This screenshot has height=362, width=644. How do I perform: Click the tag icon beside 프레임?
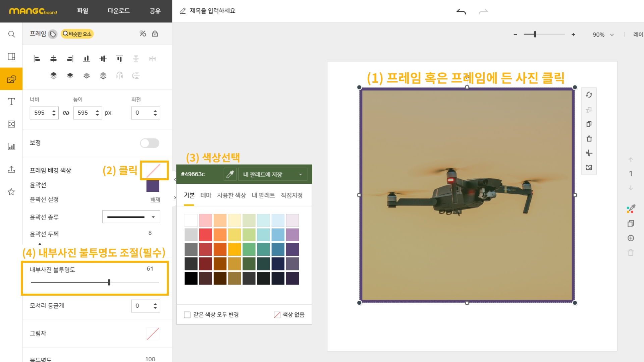53,34
